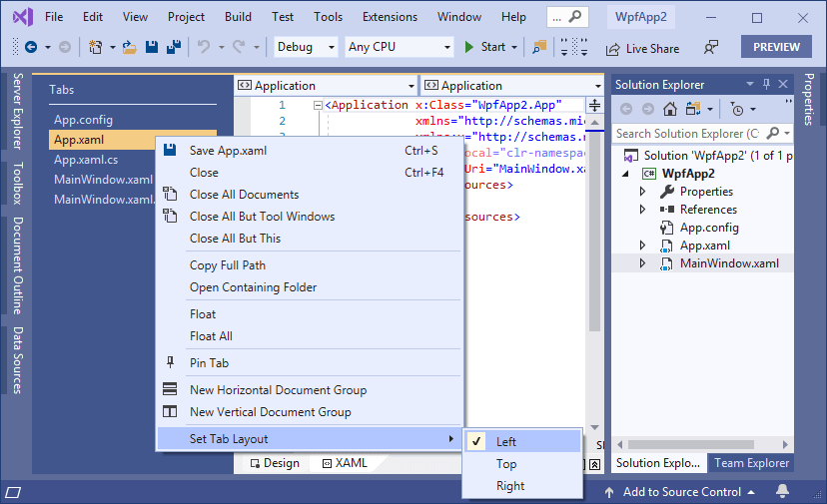Click the PREVIEW button
Viewport: 827px width, 504px height.
tap(776, 47)
